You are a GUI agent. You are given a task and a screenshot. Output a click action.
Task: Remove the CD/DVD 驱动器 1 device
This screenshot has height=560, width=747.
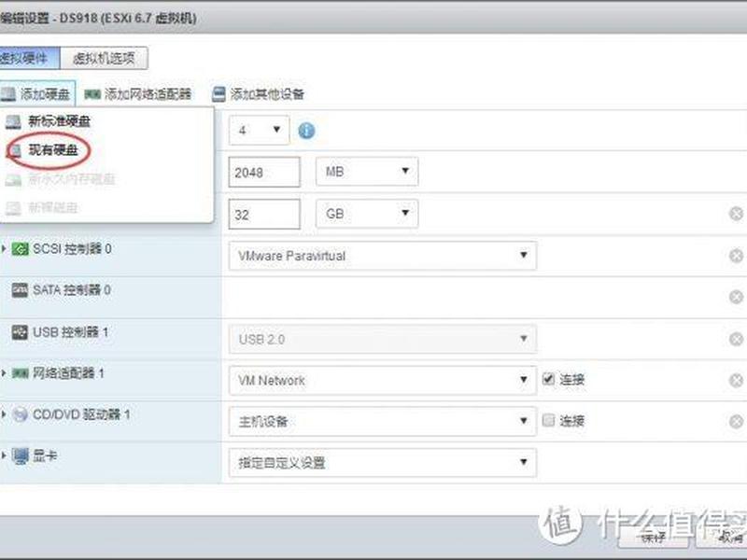(x=736, y=422)
